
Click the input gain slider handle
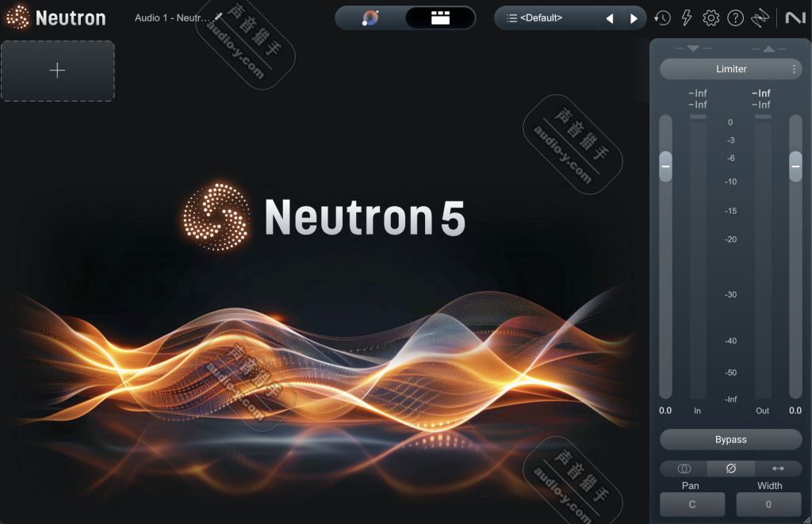pos(665,167)
